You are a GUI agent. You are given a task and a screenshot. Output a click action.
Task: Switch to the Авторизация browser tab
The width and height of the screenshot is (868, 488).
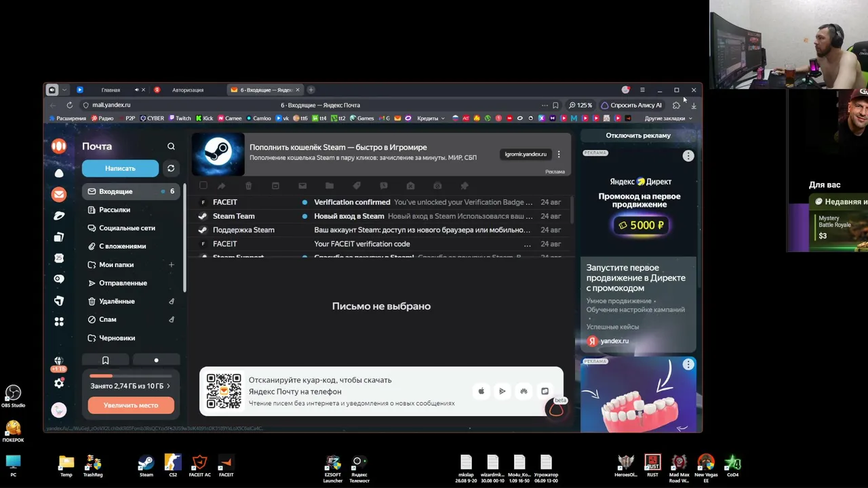coord(187,89)
